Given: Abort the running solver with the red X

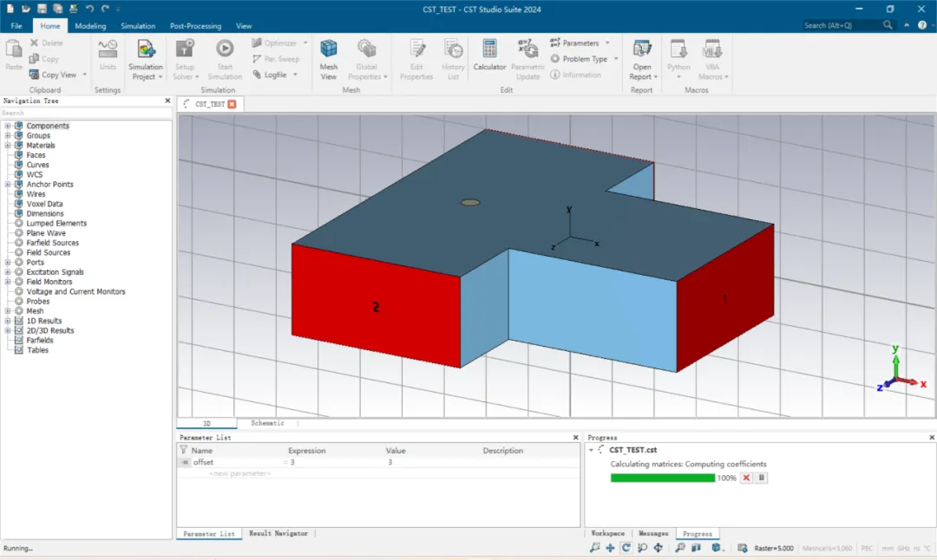Looking at the screenshot, I should tap(746, 478).
